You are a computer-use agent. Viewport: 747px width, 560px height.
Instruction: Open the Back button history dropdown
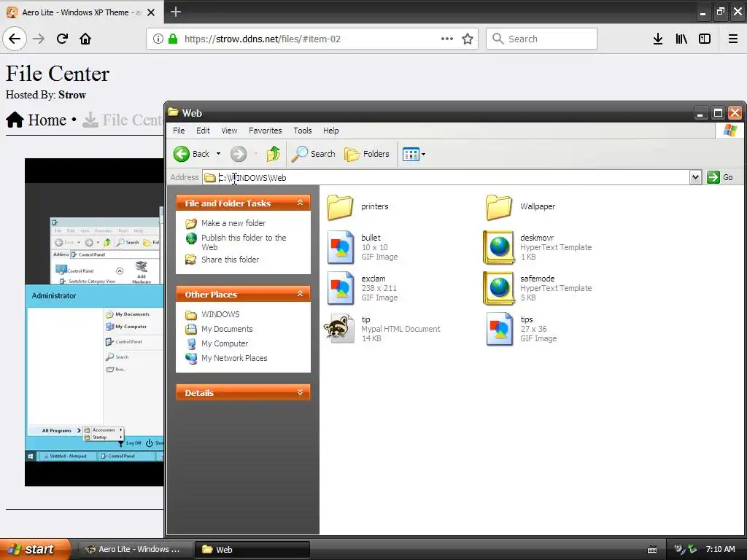click(218, 154)
